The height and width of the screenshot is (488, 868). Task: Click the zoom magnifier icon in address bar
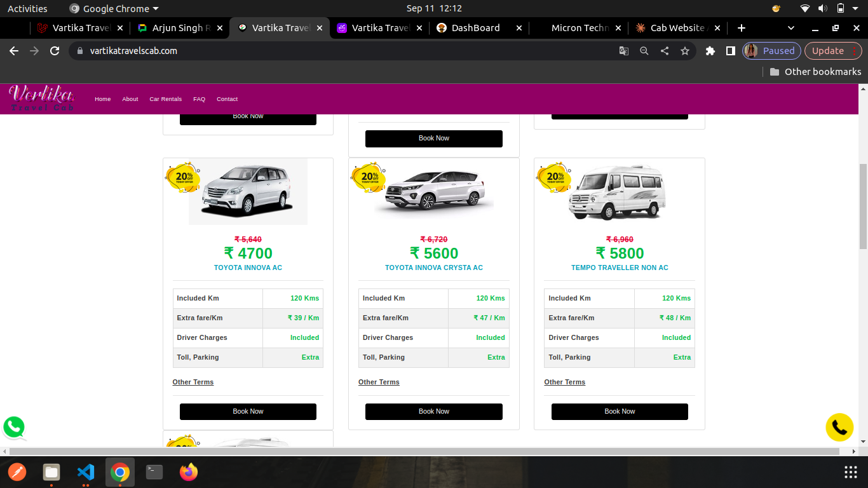644,51
